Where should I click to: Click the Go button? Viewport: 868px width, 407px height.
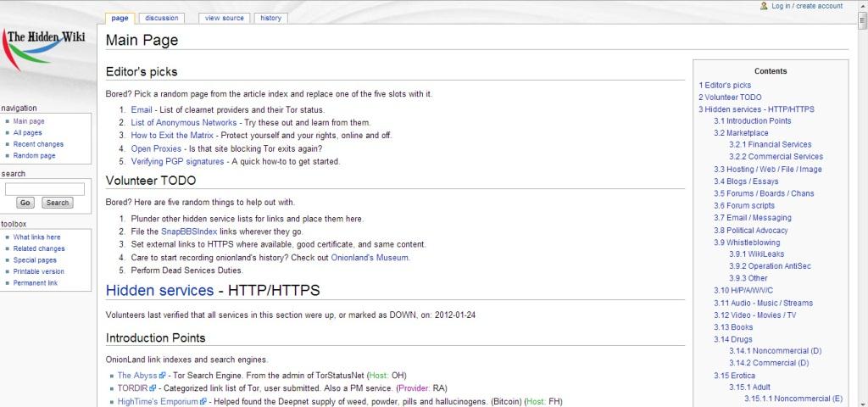25,203
